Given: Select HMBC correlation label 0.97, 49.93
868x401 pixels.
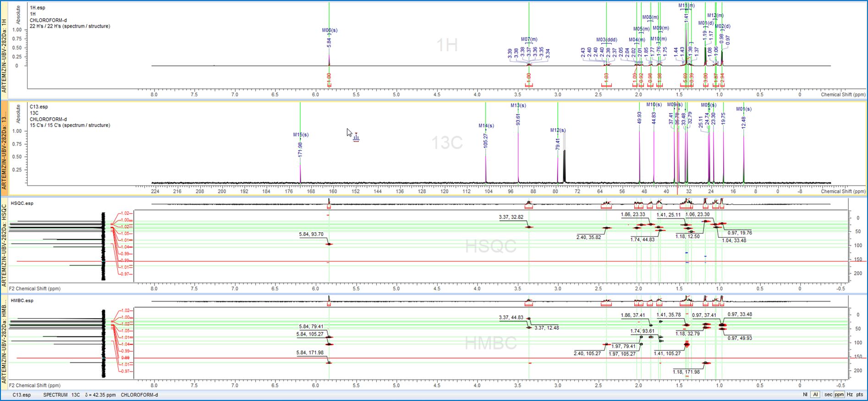Looking at the screenshot, I should click(x=740, y=338).
